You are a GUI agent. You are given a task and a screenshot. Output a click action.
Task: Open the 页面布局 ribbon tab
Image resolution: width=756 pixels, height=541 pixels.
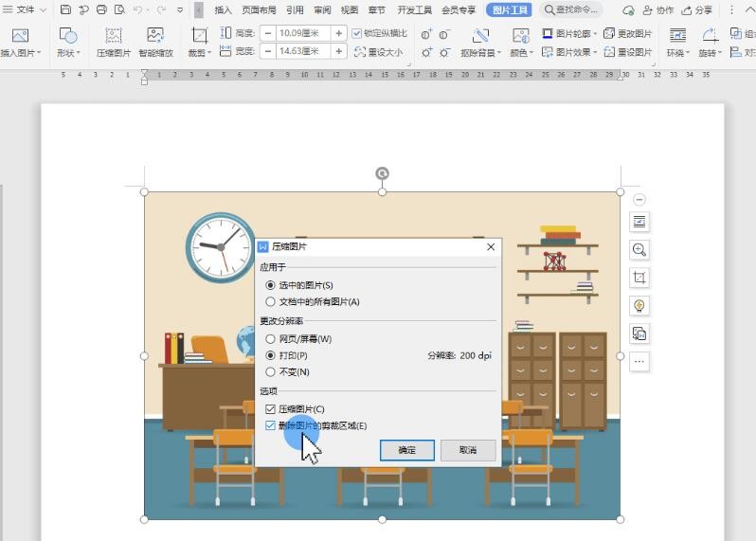coord(259,9)
